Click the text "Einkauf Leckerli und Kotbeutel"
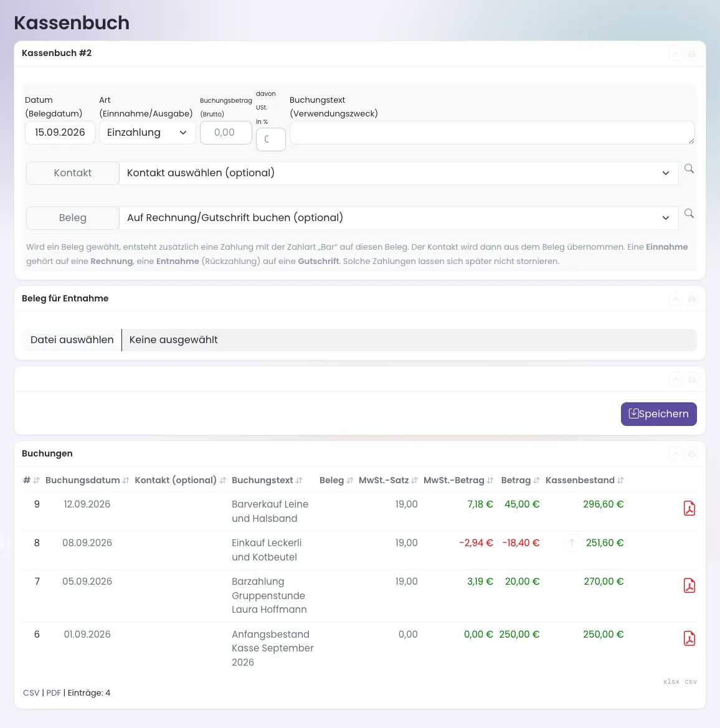 (267, 550)
